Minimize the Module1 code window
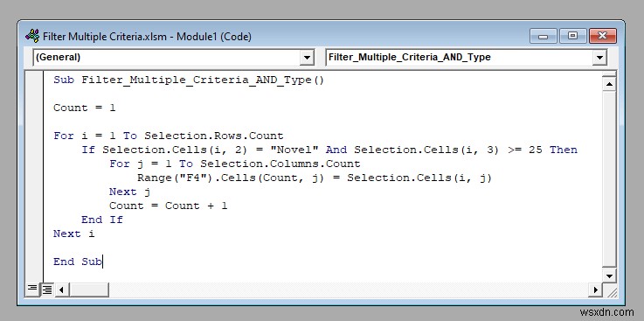The width and height of the screenshot is (644, 321). (x=544, y=36)
